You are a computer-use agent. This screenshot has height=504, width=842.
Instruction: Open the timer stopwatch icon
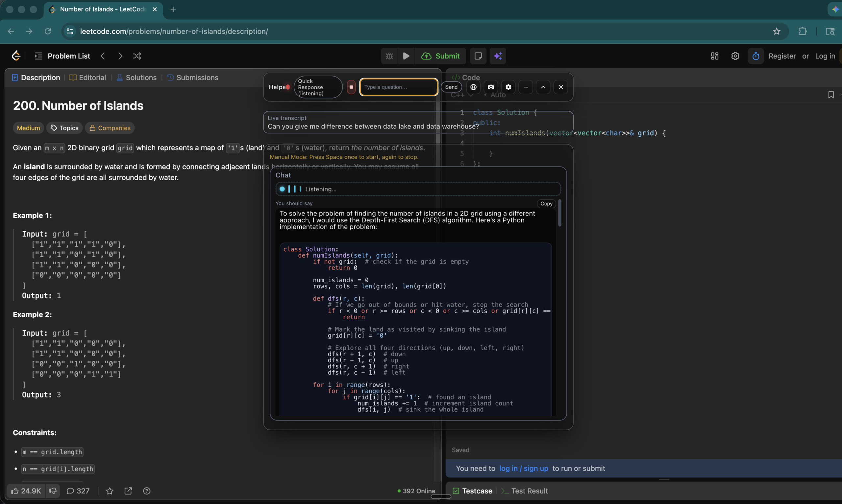tap(755, 56)
